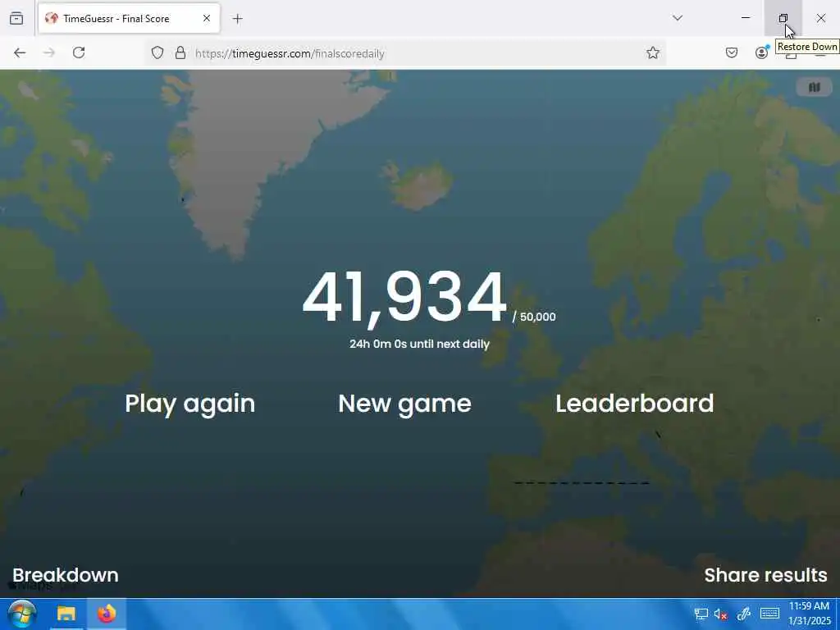Open the Pocket save icon
Image resolution: width=840 pixels, height=630 pixels.
(x=731, y=52)
